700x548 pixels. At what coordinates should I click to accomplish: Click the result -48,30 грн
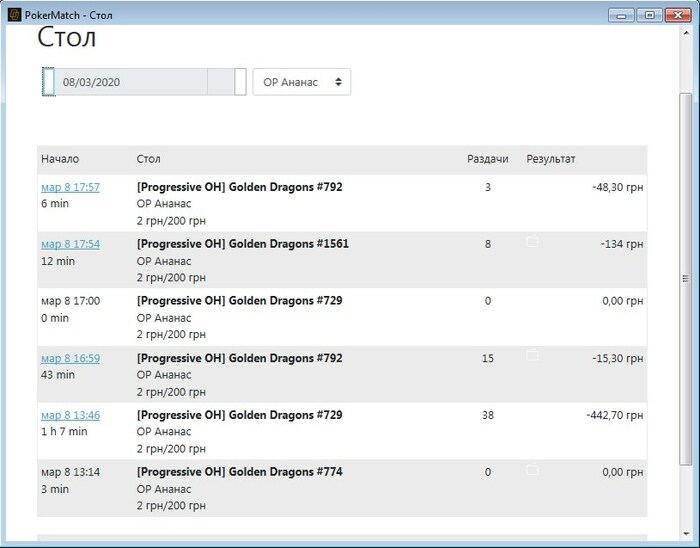point(618,187)
